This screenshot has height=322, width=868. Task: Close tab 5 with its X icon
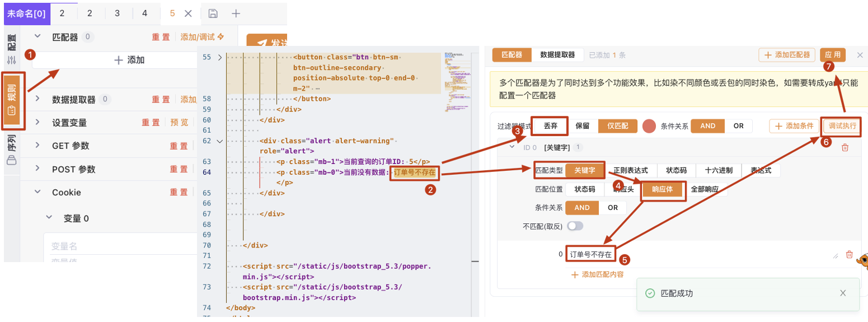188,13
